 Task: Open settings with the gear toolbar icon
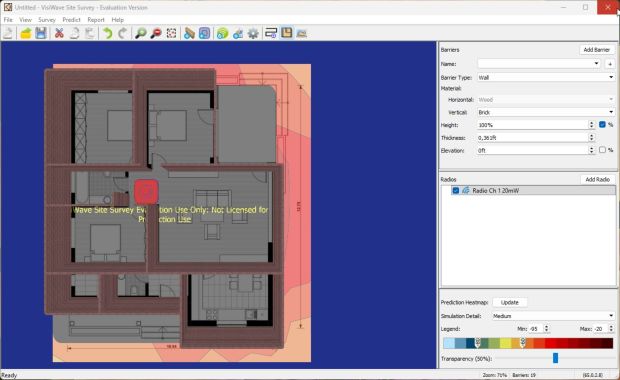(x=253, y=33)
